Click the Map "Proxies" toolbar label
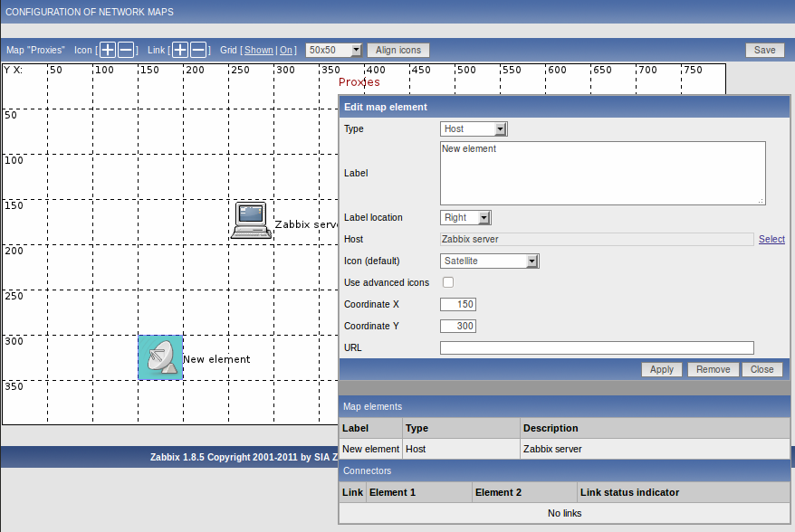 coord(35,50)
